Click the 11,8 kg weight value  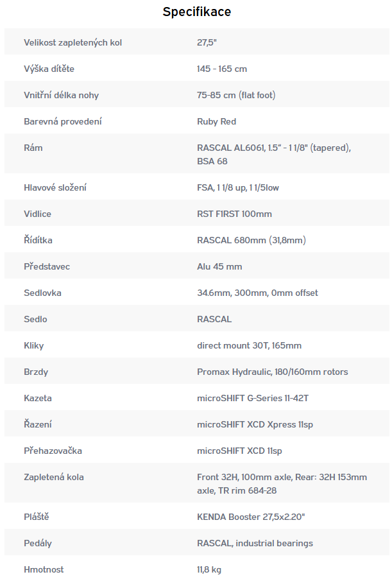[209, 569]
